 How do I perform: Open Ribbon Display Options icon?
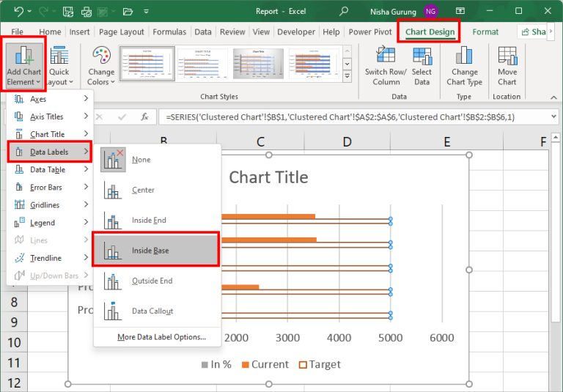460,11
